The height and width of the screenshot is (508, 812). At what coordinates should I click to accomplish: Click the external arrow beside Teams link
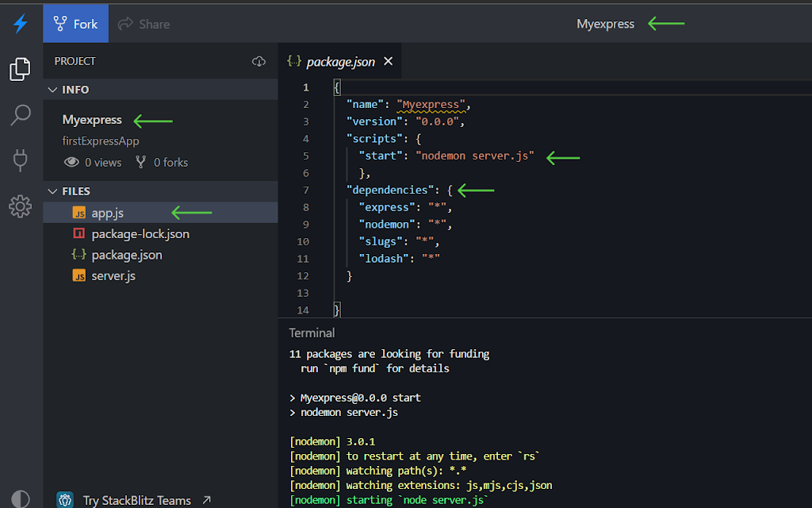(x=207, y=500)
